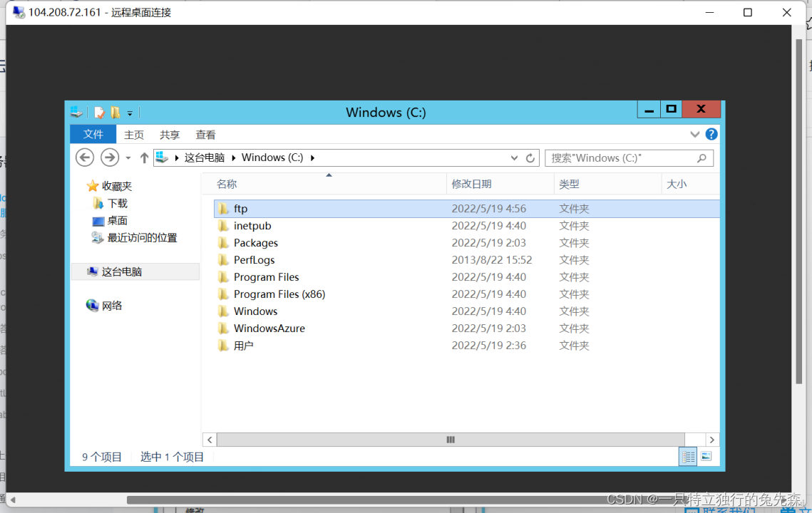This screenshot has width=812, height=513.
Task: Minimize the Windows (C:) Explorer window
Action: (x=649, y=109)
